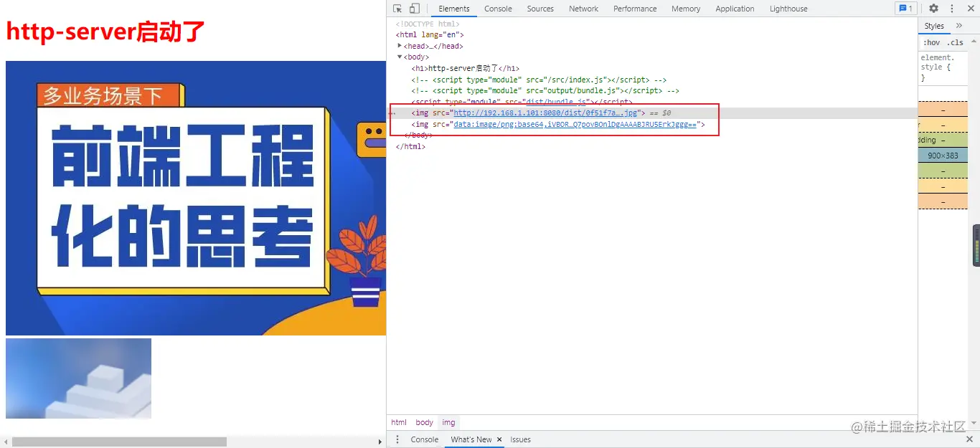Click the 900×383 box model content size

[x=943, y=156]
